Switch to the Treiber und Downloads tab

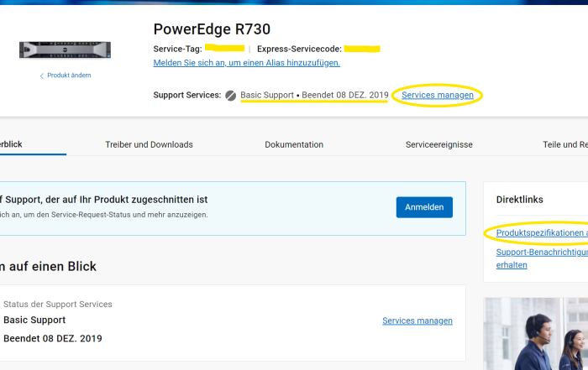(x=149, y=144)
